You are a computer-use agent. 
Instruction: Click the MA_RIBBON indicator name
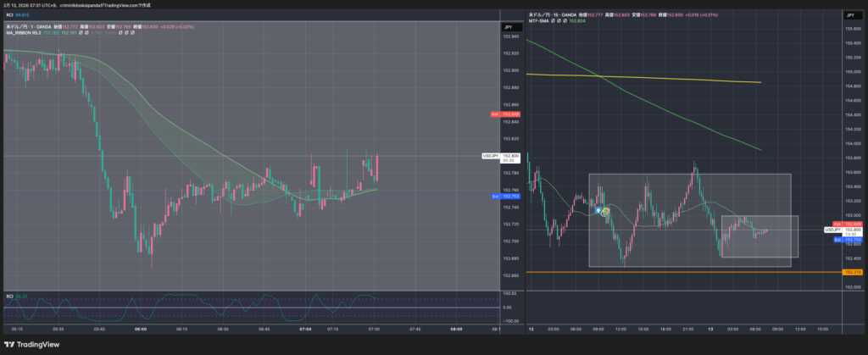click(x=25, y=33)
